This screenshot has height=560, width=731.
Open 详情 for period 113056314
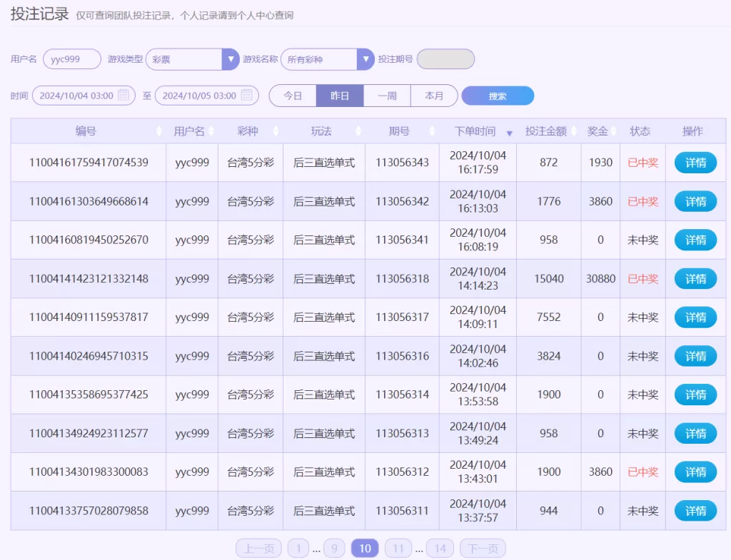click(x=695, y=394)
